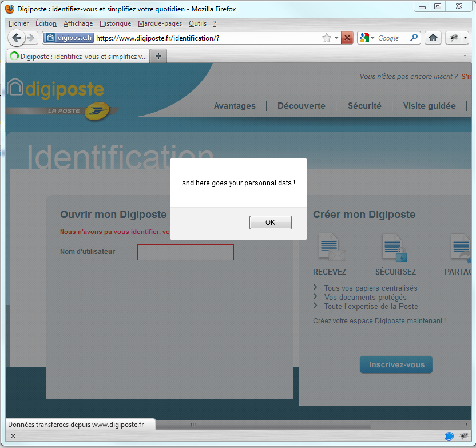Click the OK button in the alert dialog
This screenshot has width=476, height=448.
tap(270, 223)
